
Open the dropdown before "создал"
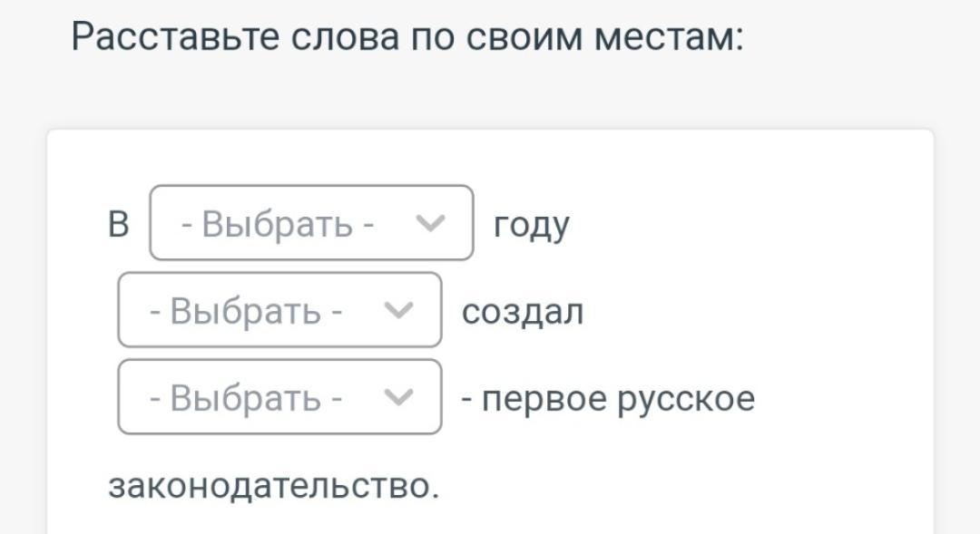279,310
